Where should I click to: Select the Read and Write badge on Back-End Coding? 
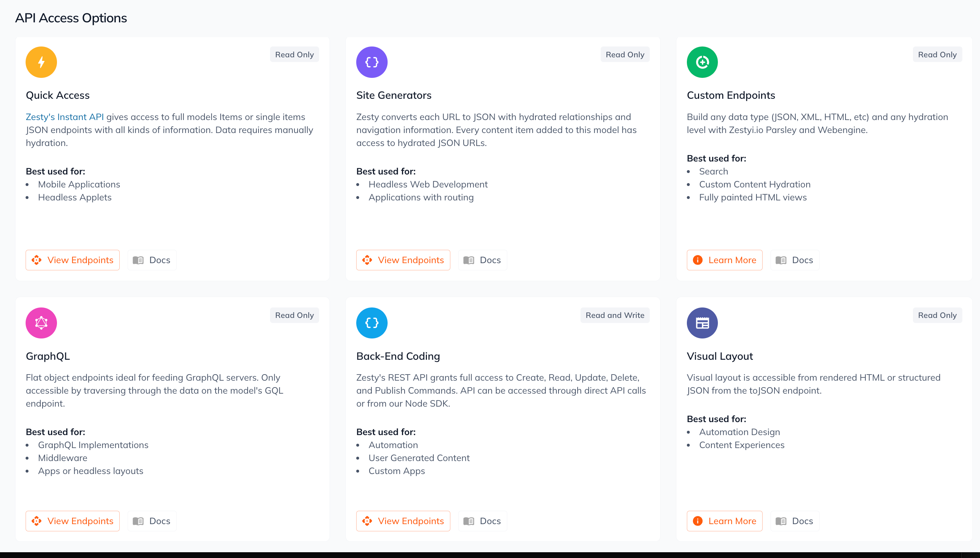(614, 315)
